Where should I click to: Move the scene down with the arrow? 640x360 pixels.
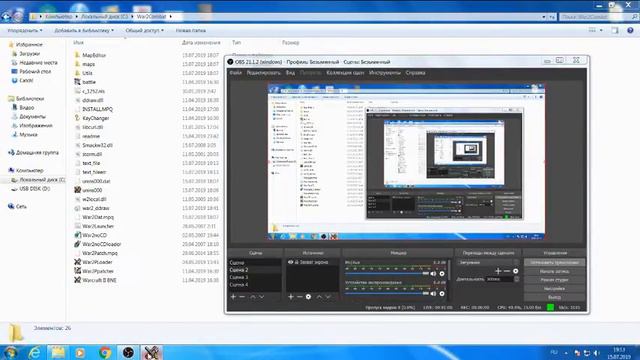tap(262, 297)
